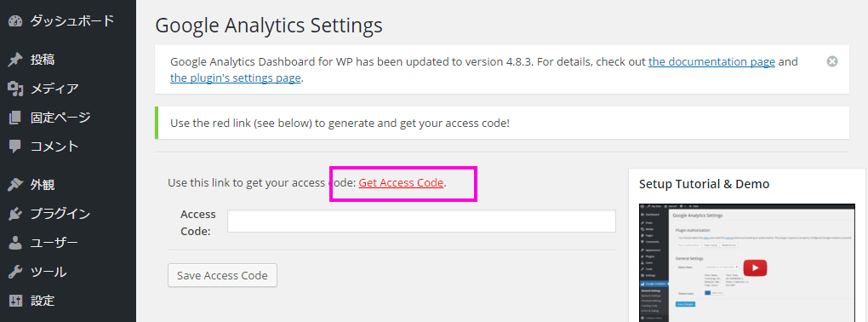Click the Save Access Code button
Viewport: 868px width, 322px height.
(x=222, y=275)
